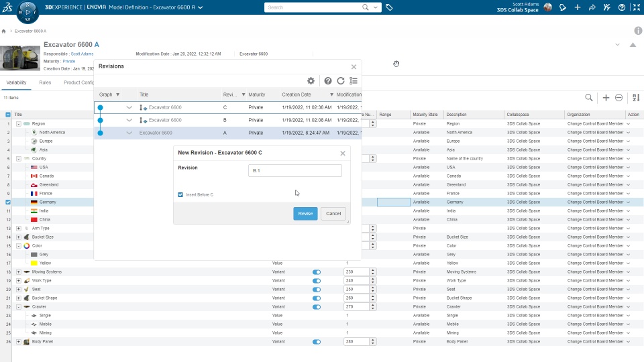Open the Graph column filter dropdown

(117, 95)
